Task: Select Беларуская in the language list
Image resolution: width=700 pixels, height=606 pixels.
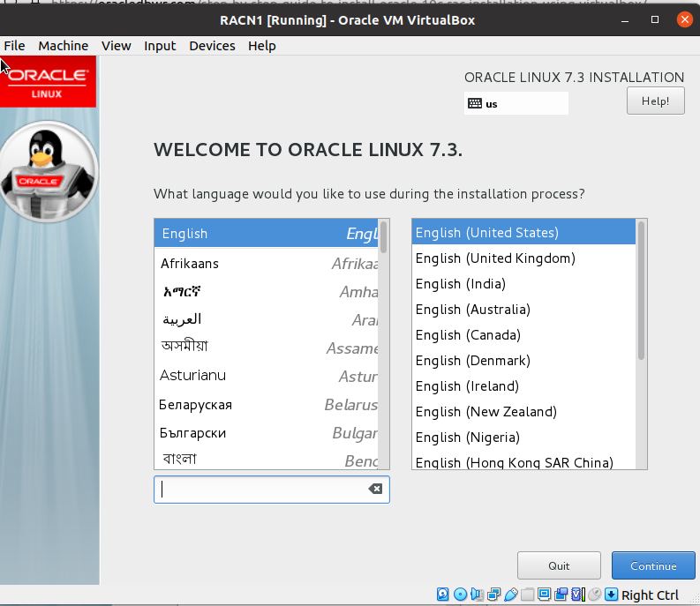Action: tap(266, 404)
